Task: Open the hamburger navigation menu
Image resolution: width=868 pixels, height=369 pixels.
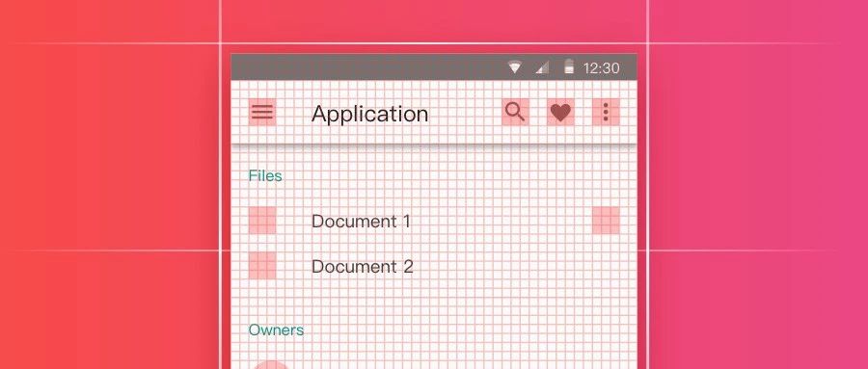Action: (x=261, y=113)
